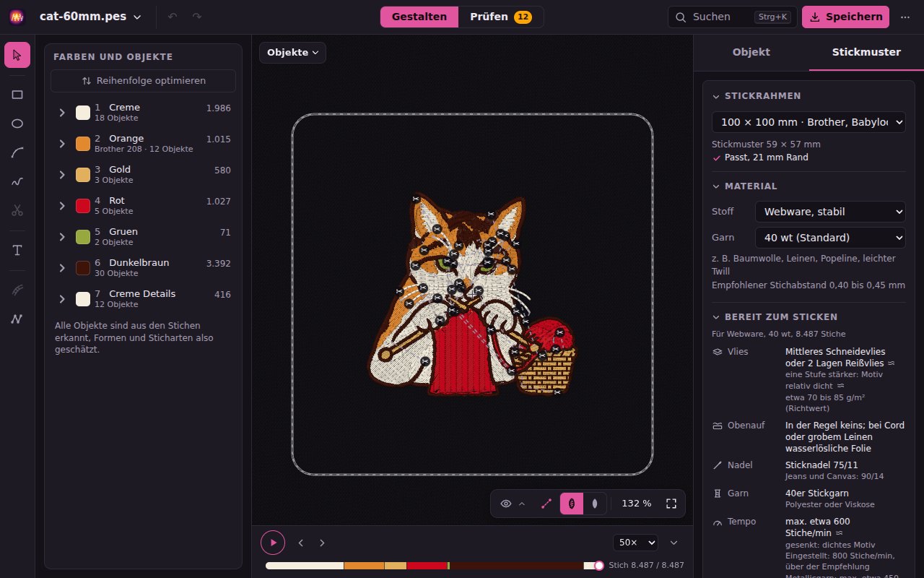
Task: Open the Stoff fabric dropdown
Action: [x=830, y=212]
